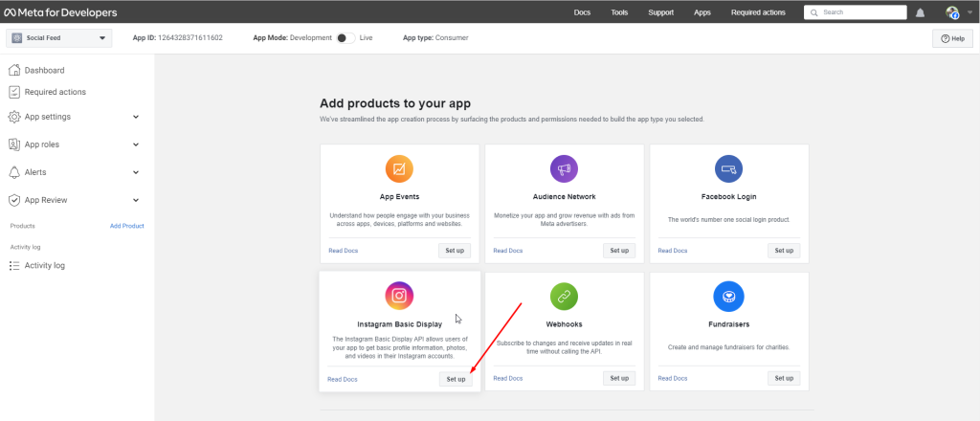This screenshot has height=421, width=980.
Task: Expand the App settings chevron
Action: (x=136, y=117)
